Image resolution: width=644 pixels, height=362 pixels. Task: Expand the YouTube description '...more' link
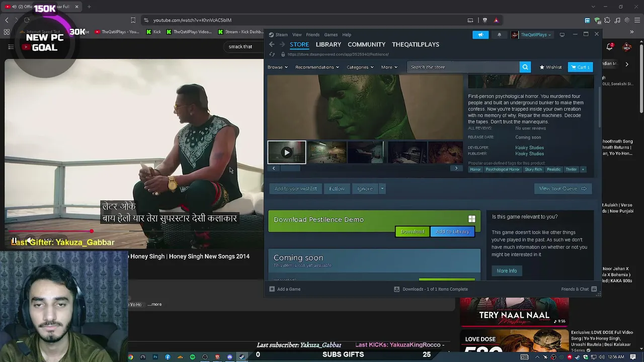(155, 304)
